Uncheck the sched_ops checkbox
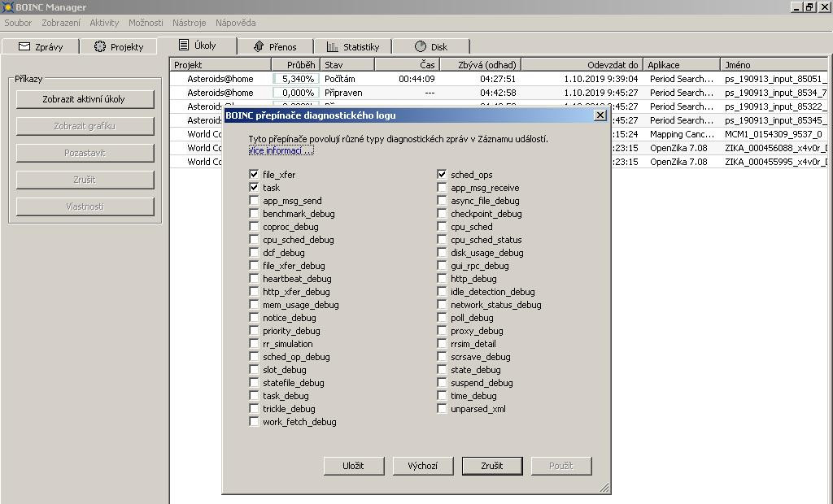The width and height of the screenshot is (833, 504). pos(442,174)
